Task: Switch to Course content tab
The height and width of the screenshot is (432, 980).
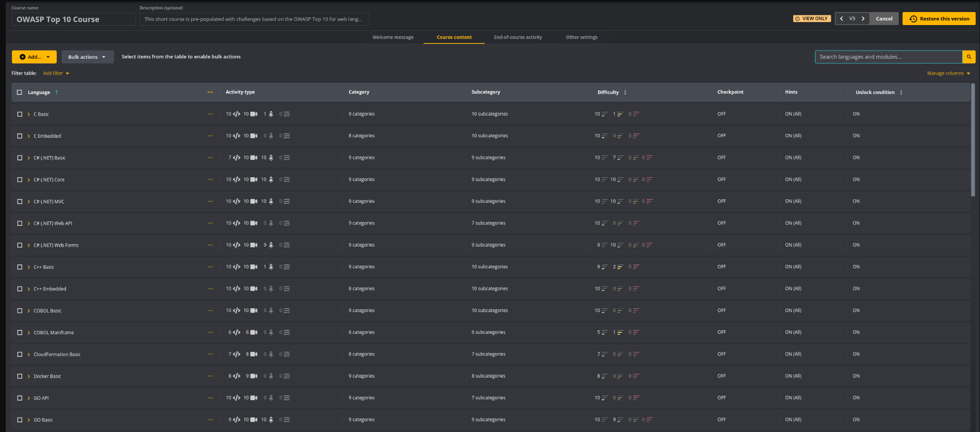Action: pos(454,37)
